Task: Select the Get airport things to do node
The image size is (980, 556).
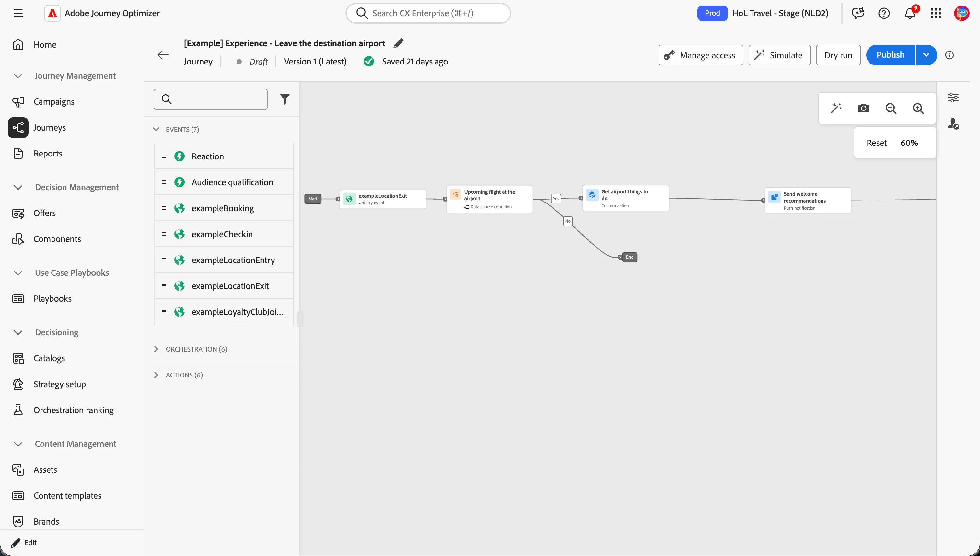Action: [x=625, y=198]
